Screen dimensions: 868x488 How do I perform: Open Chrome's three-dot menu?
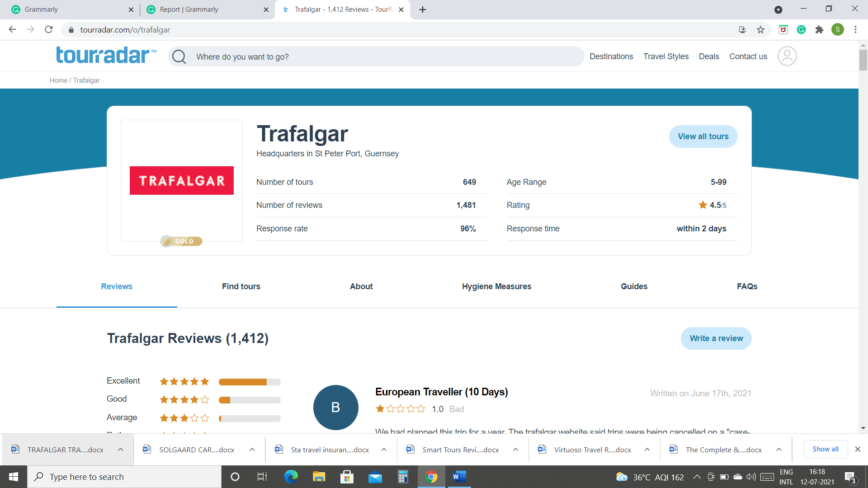855,30
